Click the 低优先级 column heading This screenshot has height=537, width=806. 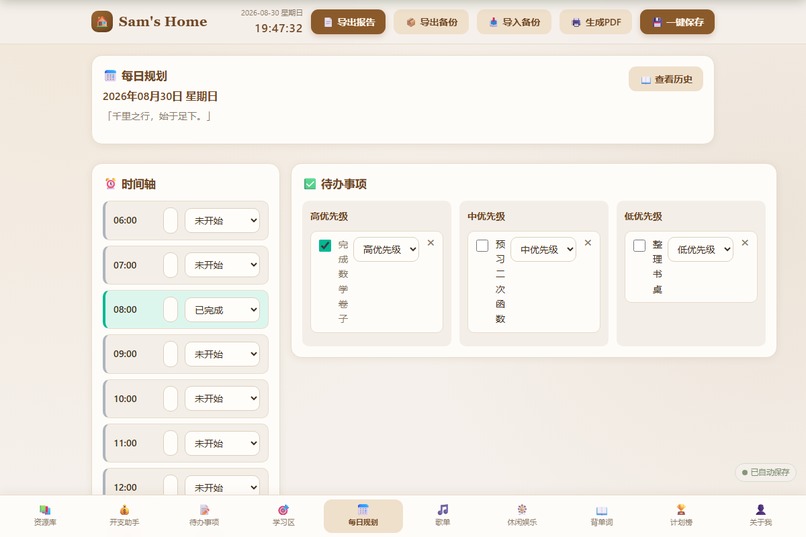[x=643, y=216]
